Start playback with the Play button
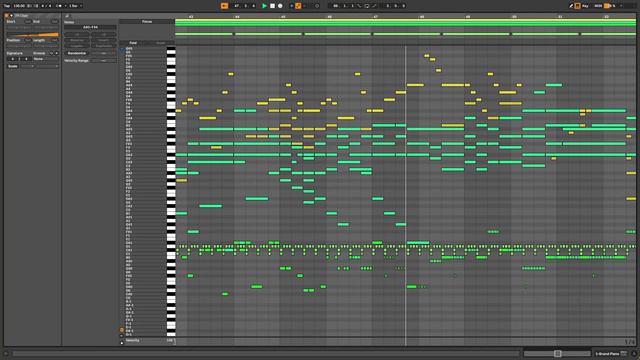 pyautogui.click(x=264, y=6)
